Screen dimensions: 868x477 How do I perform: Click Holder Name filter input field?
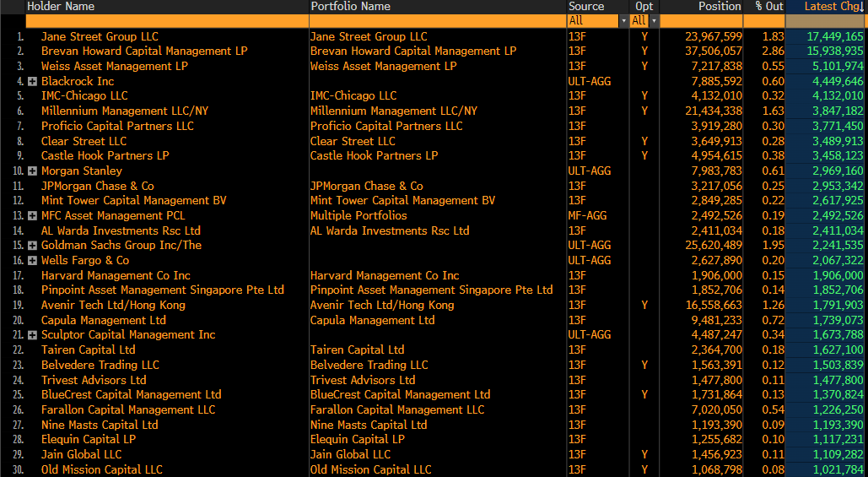click(167, 21)
